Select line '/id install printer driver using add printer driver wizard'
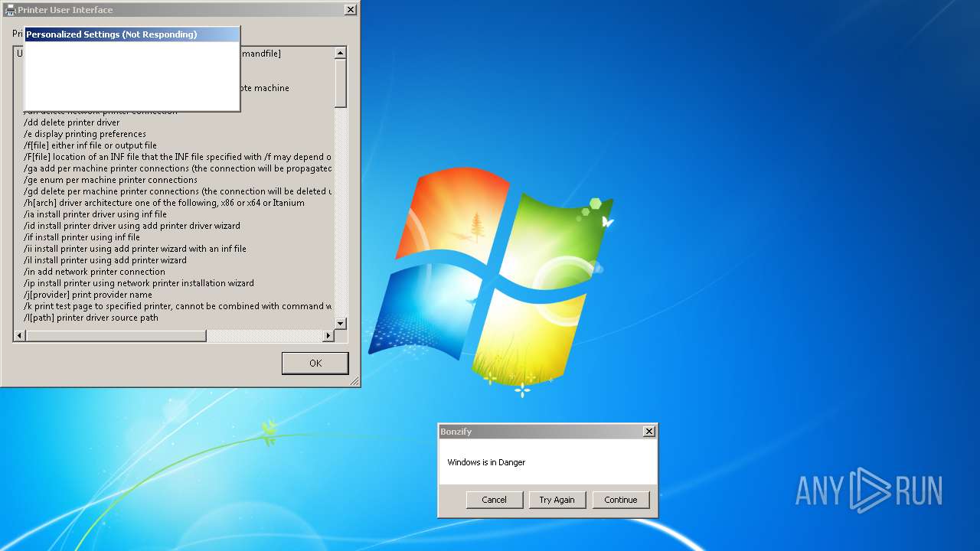This screenshot has height=551, width=980. pos(132,226)
